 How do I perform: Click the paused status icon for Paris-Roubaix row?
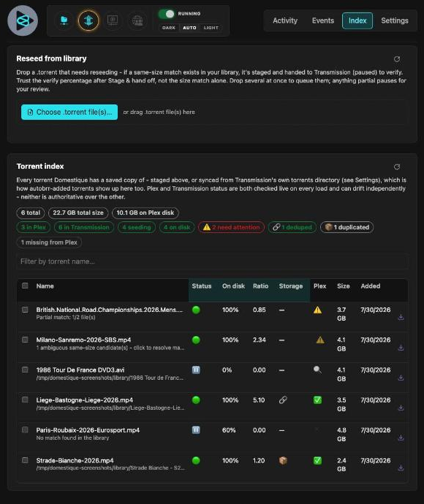coord(196,429)
